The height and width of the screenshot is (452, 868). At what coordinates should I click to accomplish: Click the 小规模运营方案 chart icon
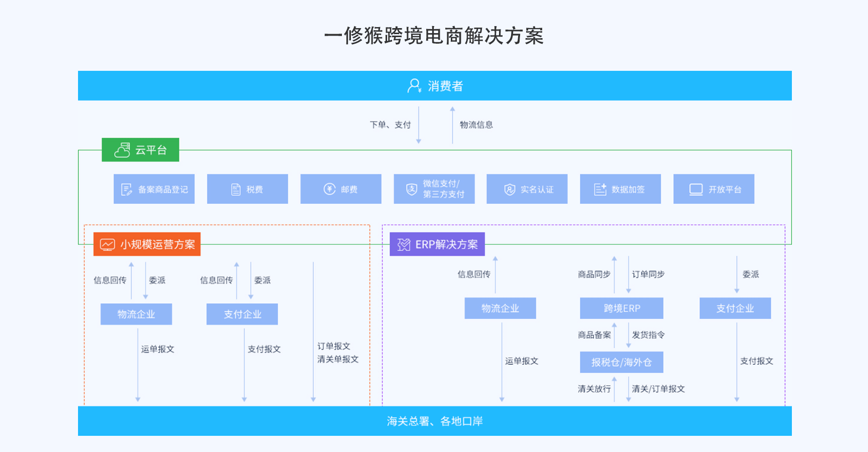[x=108, y=244]
